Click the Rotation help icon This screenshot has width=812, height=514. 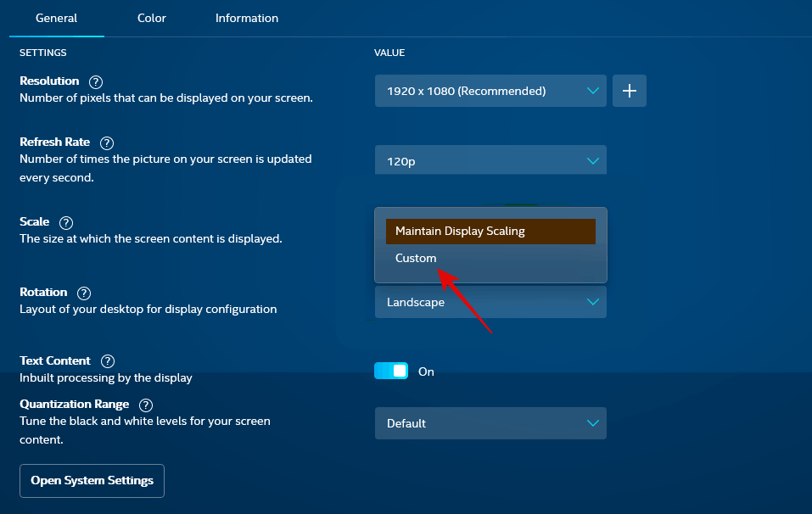pyautogui.click(x=83, y=293)
